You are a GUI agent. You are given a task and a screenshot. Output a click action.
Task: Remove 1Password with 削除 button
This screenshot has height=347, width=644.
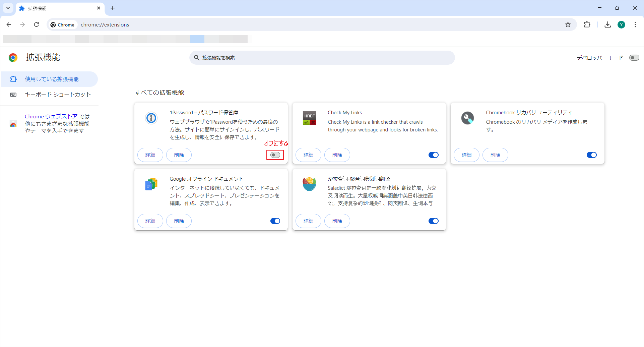coord(179,155)
